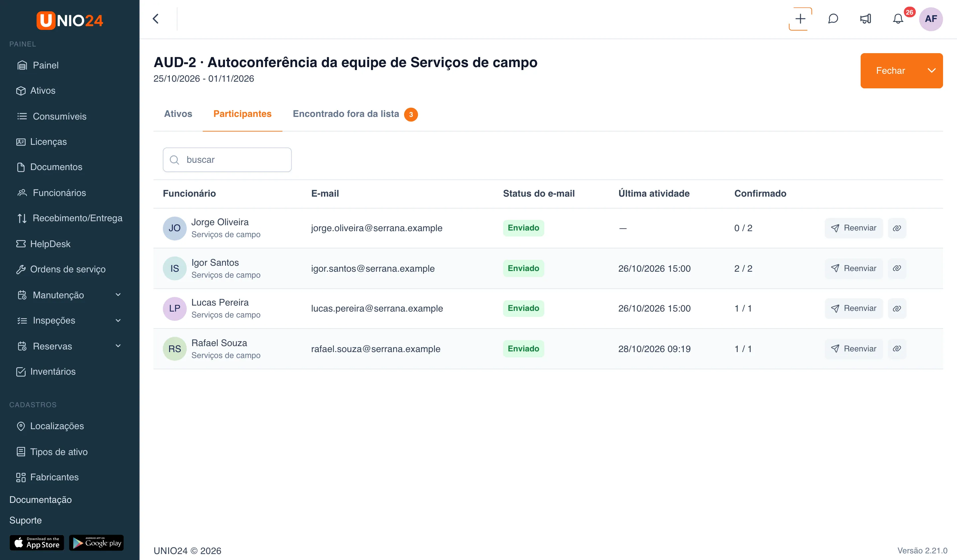Click the back arrow icon
Screen dimensions: 957x560
(x=156, y=19)
